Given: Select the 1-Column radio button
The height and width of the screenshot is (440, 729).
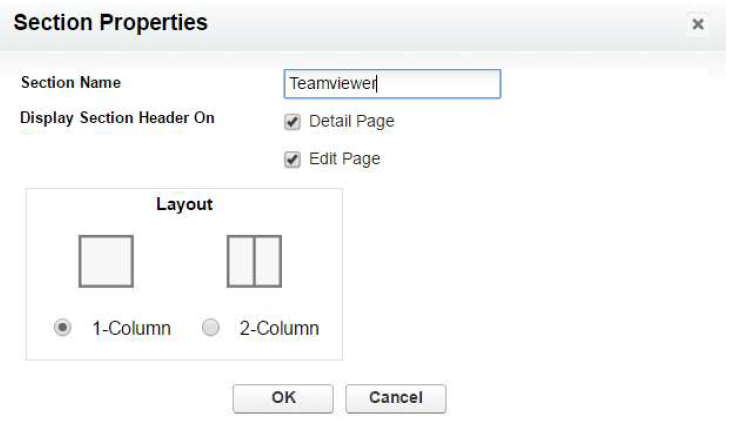Looking at the screenshot, I should click(x=62, y=327).
